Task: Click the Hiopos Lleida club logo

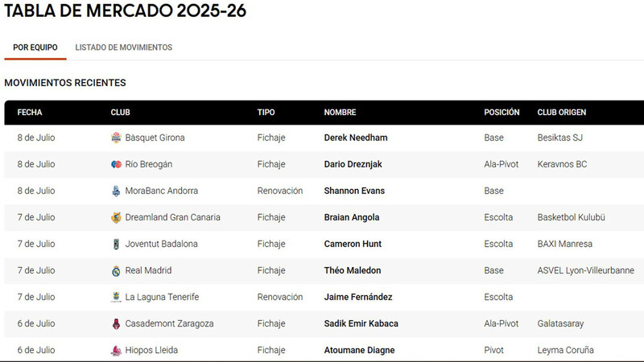Action: 116,350
